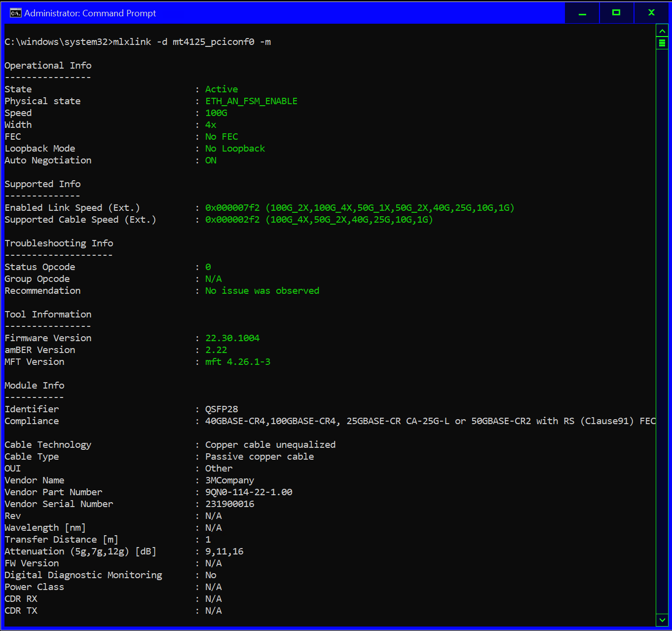Click the firmware version 22.30.1004
This screenshot has width=672, height=631.
click(232, 338)
